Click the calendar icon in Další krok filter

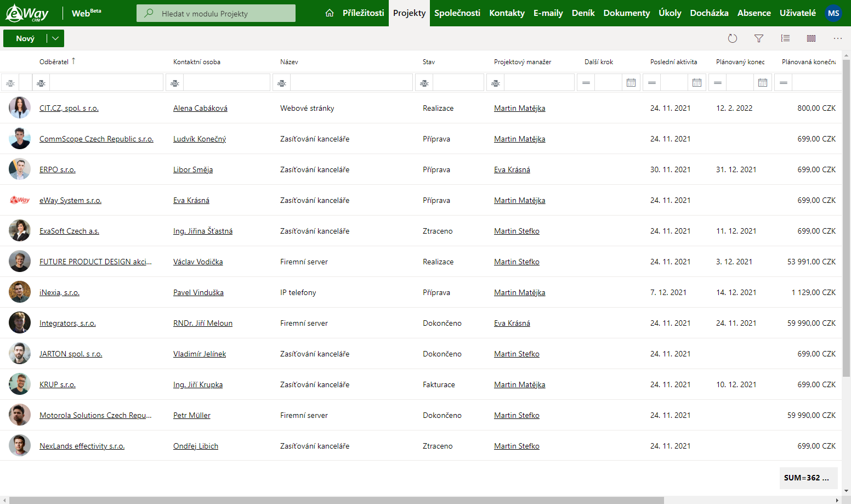(631, 83)
